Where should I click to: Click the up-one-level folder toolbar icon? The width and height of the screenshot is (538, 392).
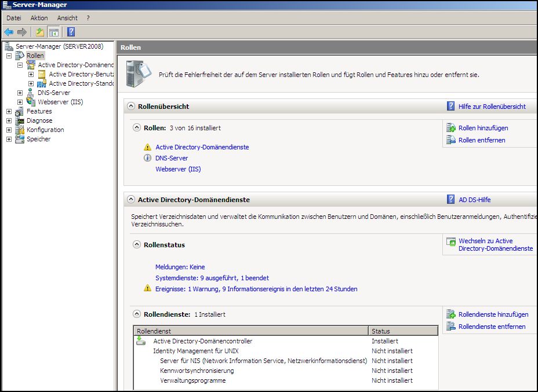[40, 32]
